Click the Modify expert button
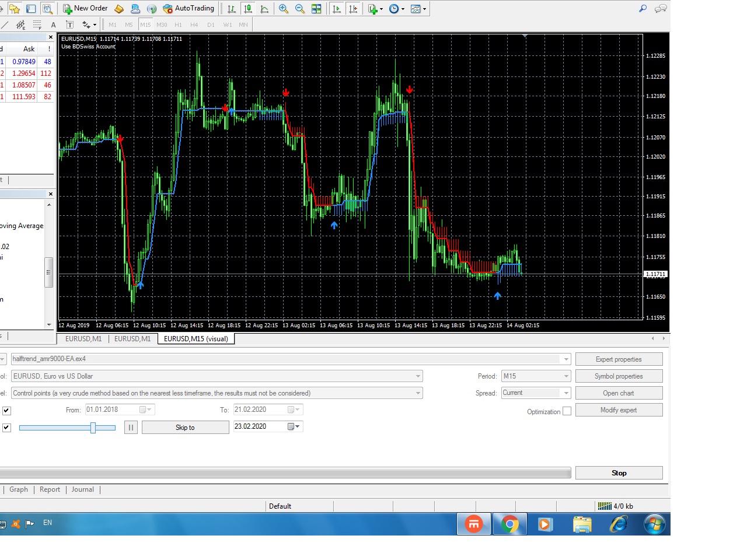The image size is (747, 560). tap(619, 410)
